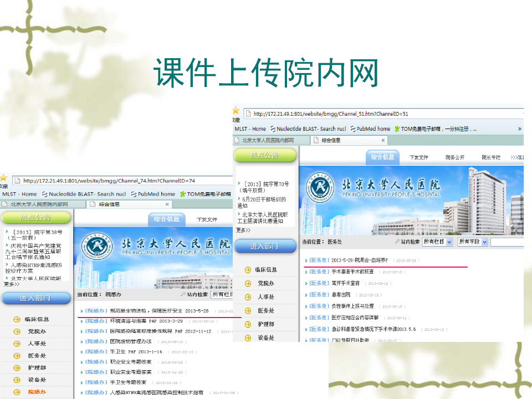Screen dimensions: 532x399
Task: Click the favorites star in Channel_74 browser
Action: [3, 178]
